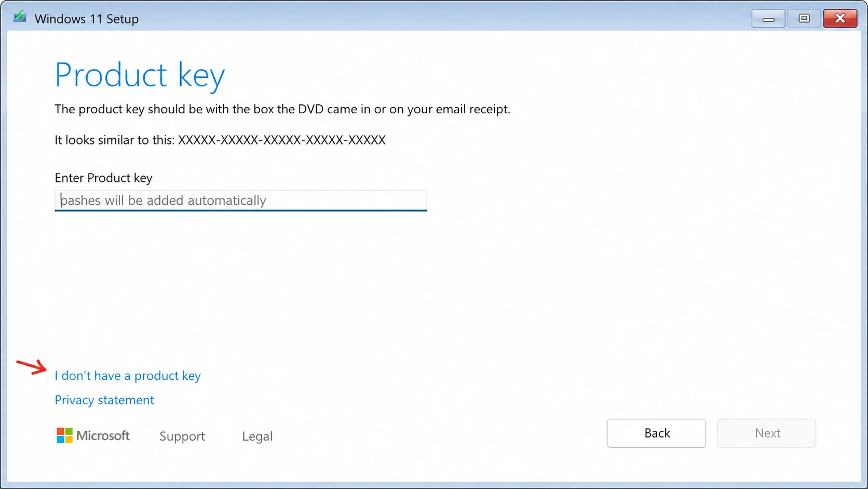Click the sentence about the DVD box
This screenshot has height=489, width=868.
coord(282,110)
